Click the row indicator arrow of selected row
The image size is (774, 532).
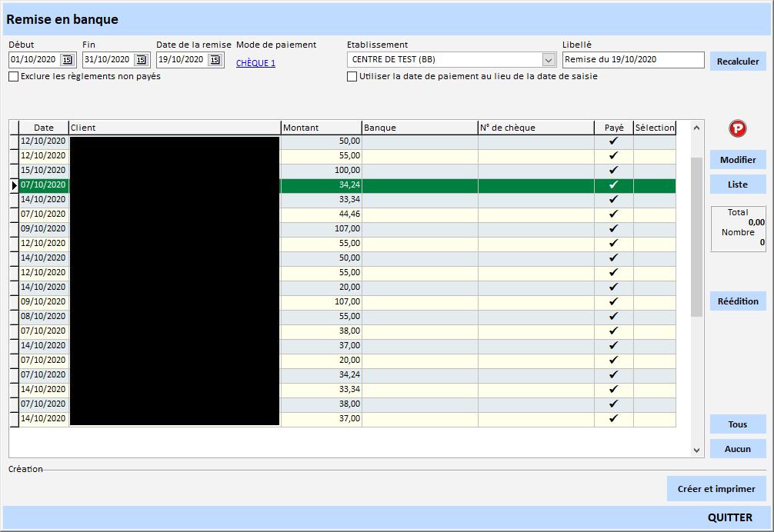[x=14, y=185]
